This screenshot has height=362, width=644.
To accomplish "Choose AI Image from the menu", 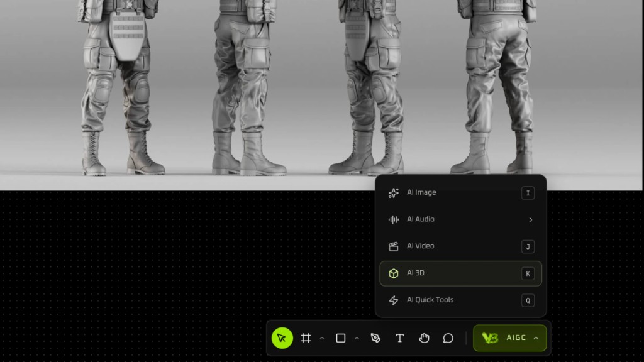I will click(x=461, y=192).
